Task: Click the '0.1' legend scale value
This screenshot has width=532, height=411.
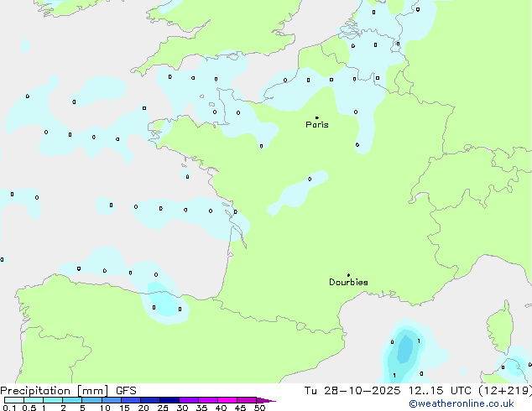Action: click(x=9, y=408)
